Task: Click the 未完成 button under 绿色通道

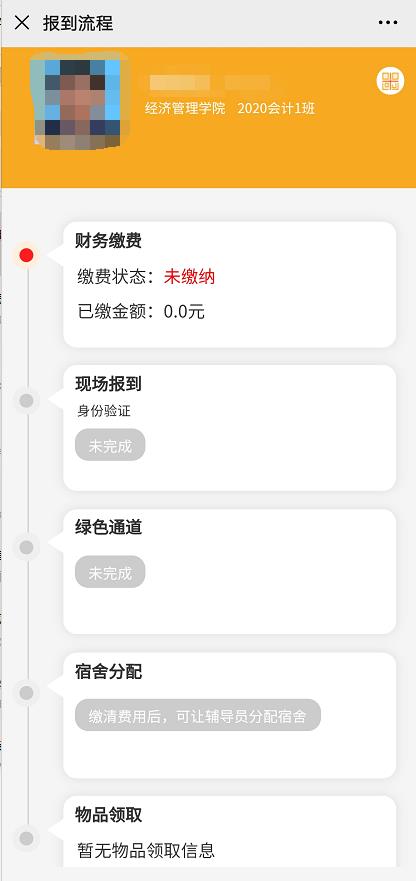Action: [110, 573]
